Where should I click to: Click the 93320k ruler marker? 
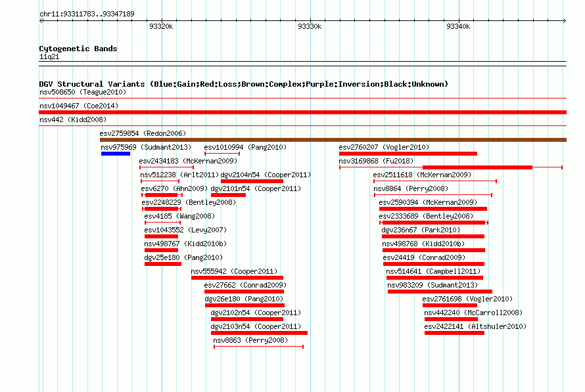pyautogui.click(x=161, y=26)
